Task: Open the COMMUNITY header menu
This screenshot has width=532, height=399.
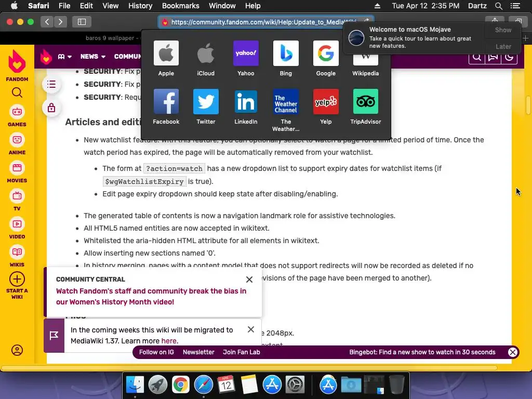Action: click(x=128, y=57)
